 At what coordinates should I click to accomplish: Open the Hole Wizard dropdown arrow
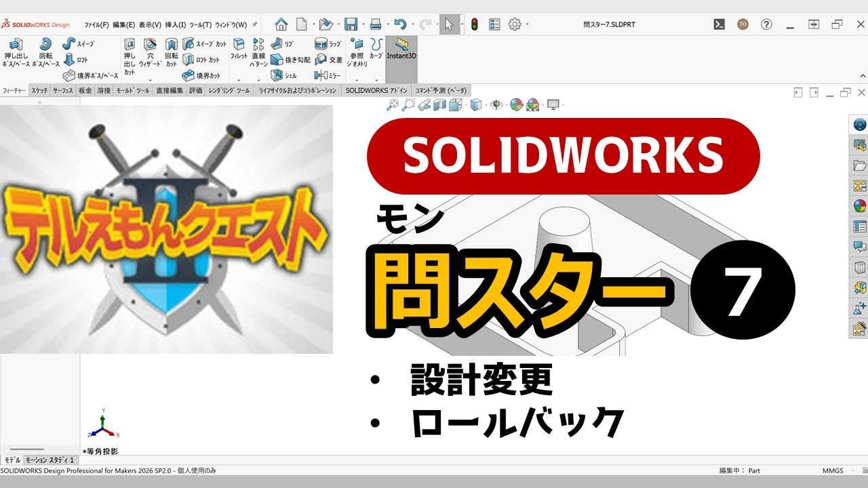tap(151, 79)
